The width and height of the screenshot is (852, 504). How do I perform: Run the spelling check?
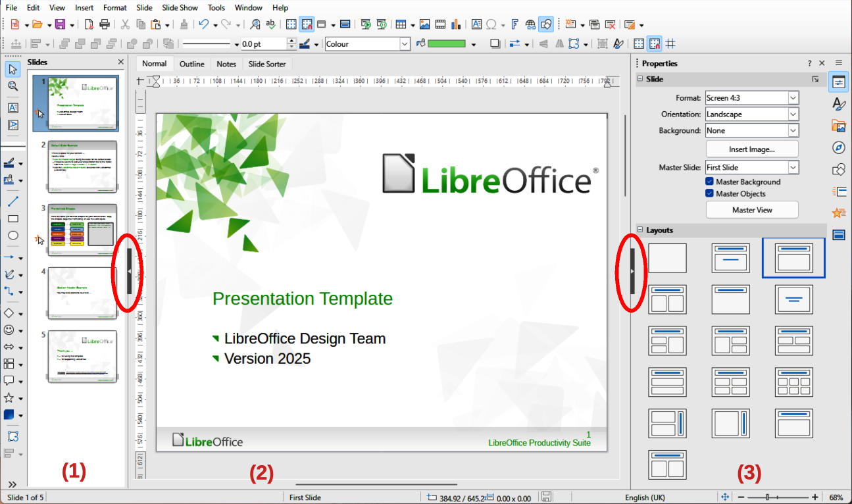271,24
